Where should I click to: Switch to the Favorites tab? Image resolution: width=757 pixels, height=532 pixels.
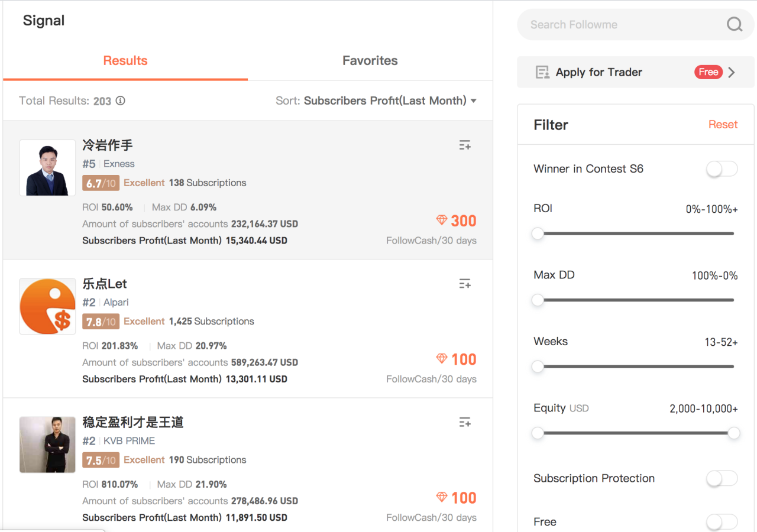pyautogui.click(x=370, y=60)
